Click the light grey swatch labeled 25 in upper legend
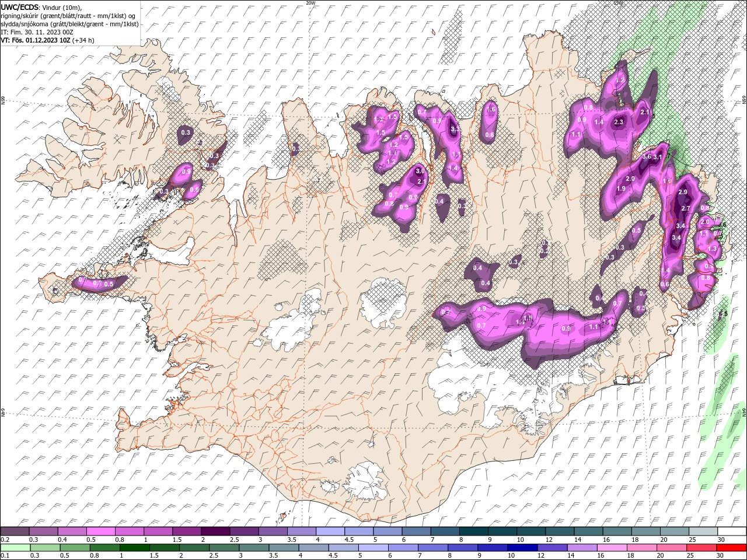The image size is (747, 560). [703, 532]
